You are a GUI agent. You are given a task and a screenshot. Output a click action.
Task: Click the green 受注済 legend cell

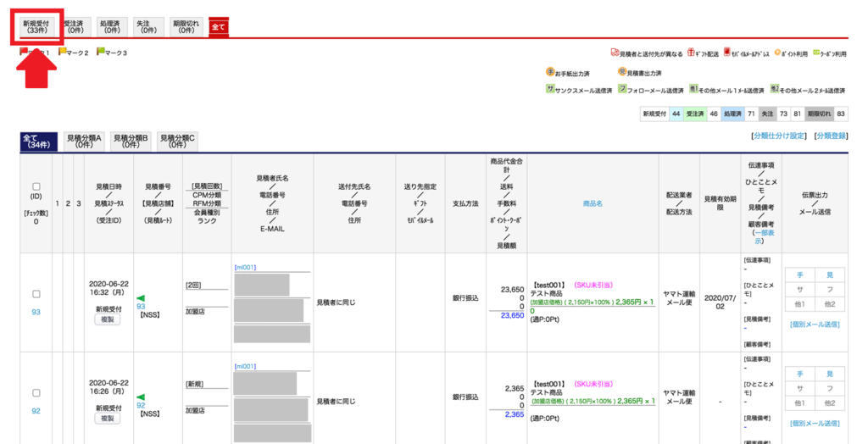tap(694, 114)
